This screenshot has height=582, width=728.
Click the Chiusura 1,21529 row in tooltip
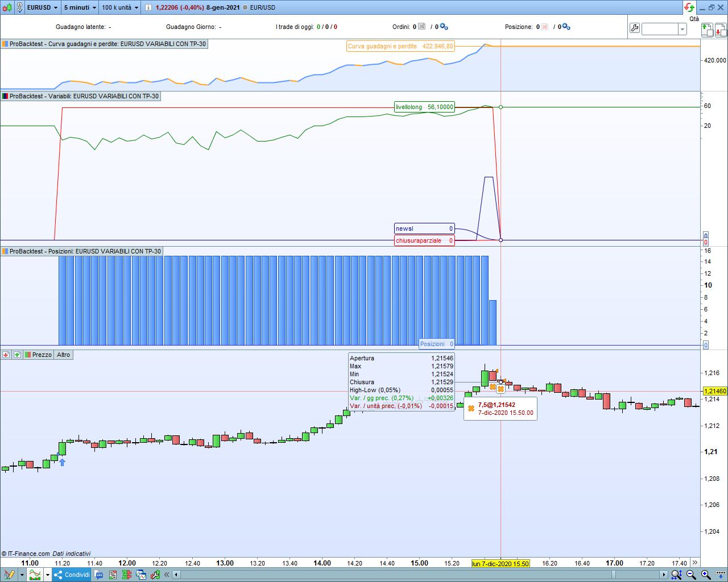pos(402,382)
